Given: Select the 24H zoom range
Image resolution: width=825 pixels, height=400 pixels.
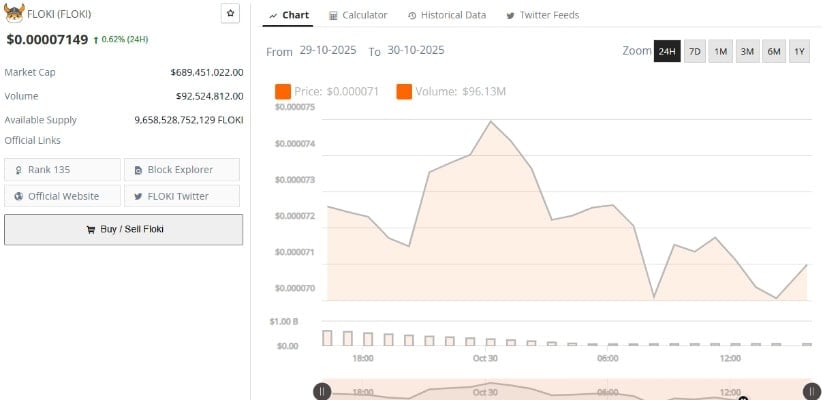Looking at the screenshot, I should tap(667, 51).
